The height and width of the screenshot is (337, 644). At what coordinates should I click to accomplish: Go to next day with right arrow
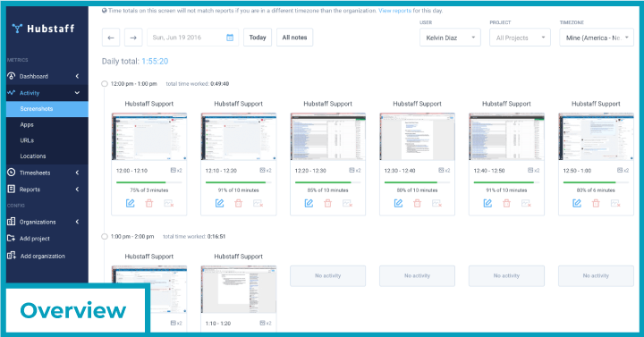tap(133, 38)
